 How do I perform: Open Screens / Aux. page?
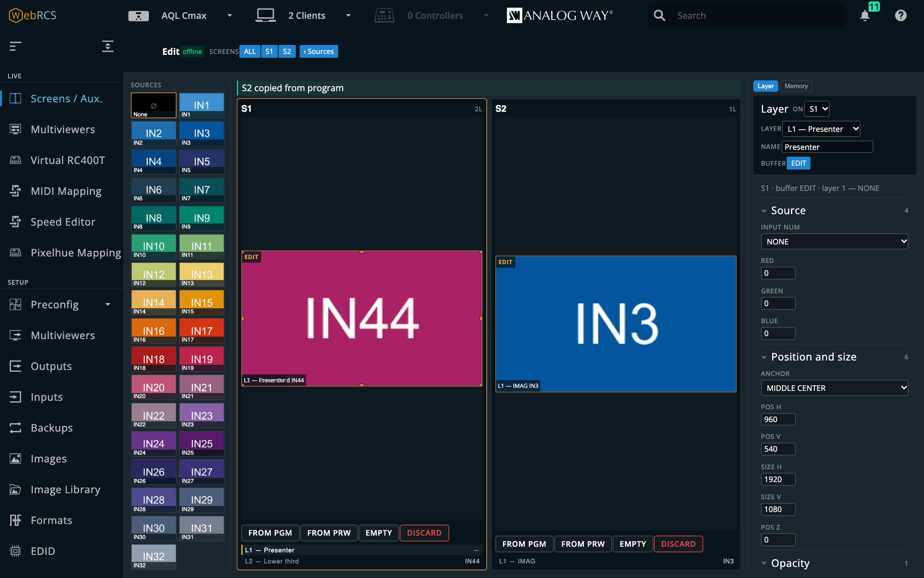pyautogui.click(x=62, y=98)
